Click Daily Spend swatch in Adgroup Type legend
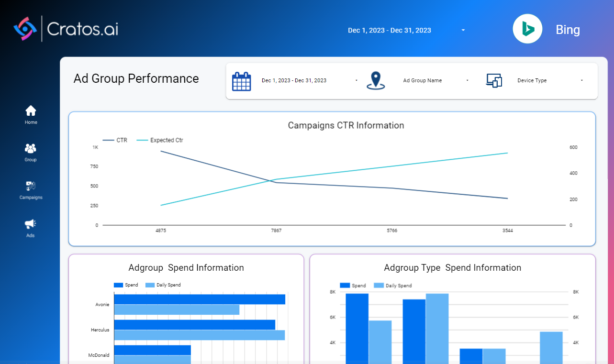 click(x=379, y=286)
